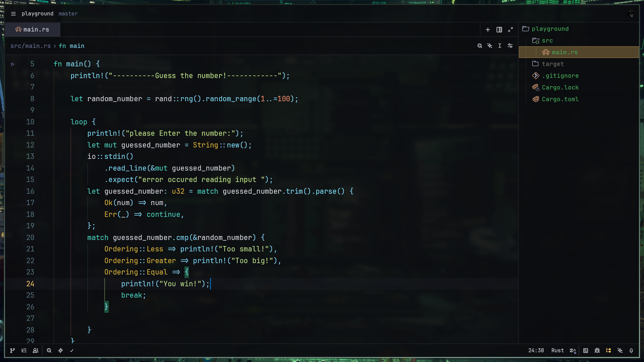Click the fn main breadcrumb symbol
644x362 pixels.
71,46
